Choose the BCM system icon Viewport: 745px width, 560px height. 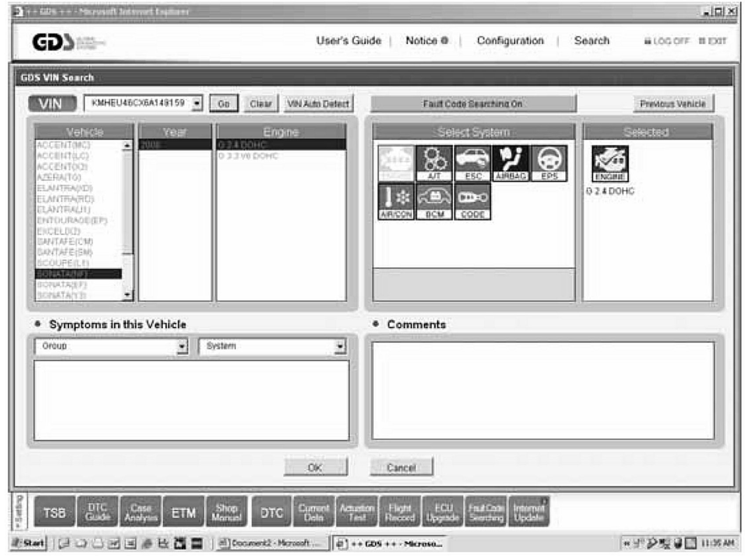(x=434, y=201)
